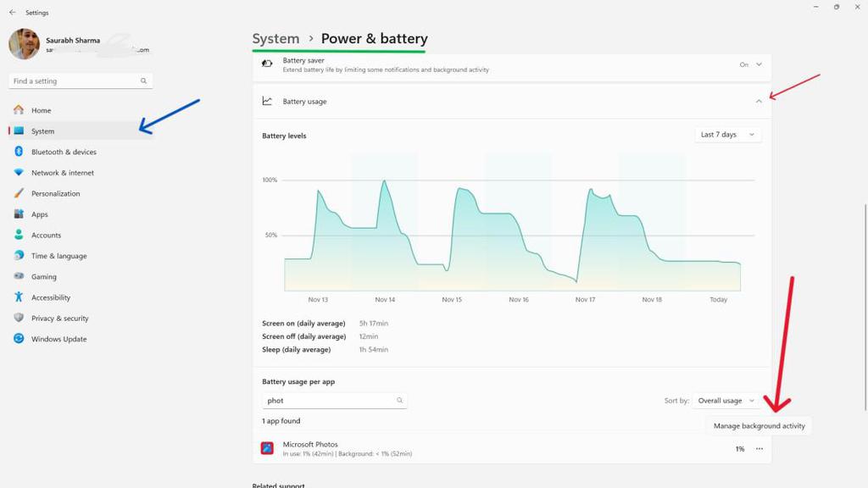Viewport: 868px width, 488px height.
Task: Click the Windows Update icon
Action: (x=19, y=339)
